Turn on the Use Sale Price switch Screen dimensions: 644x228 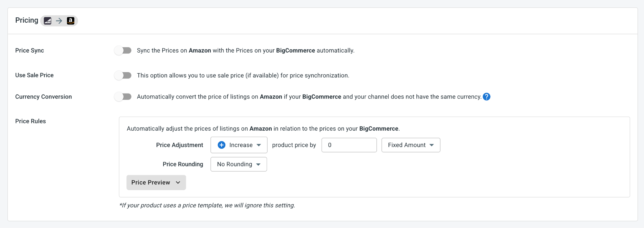click(123, 75)
